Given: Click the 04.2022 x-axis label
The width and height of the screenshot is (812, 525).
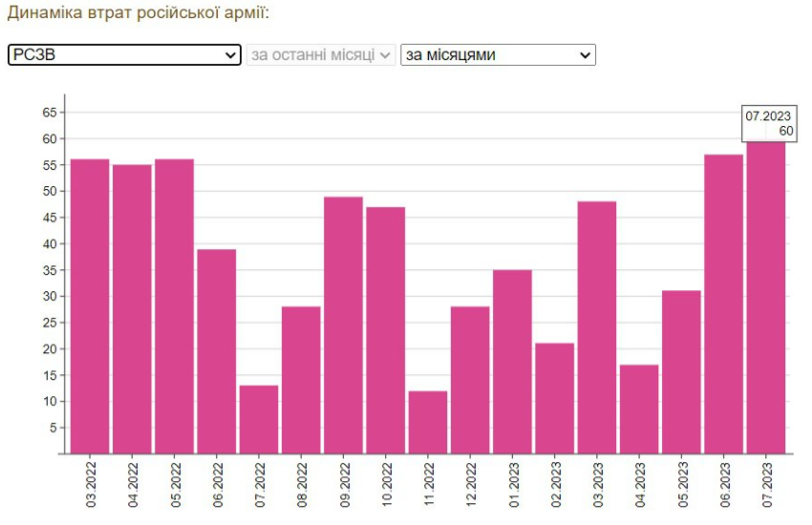Looking at the screenshot, I should click(133, 485).
